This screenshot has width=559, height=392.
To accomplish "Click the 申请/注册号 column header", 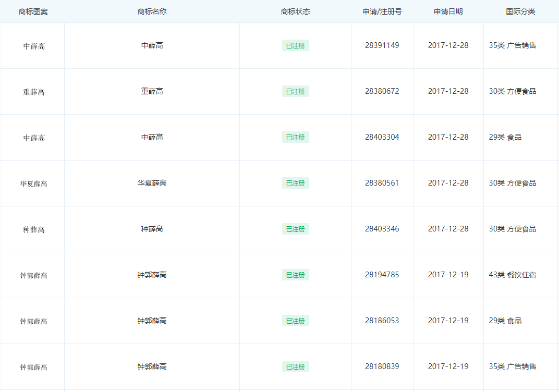I will click(382, 11).
